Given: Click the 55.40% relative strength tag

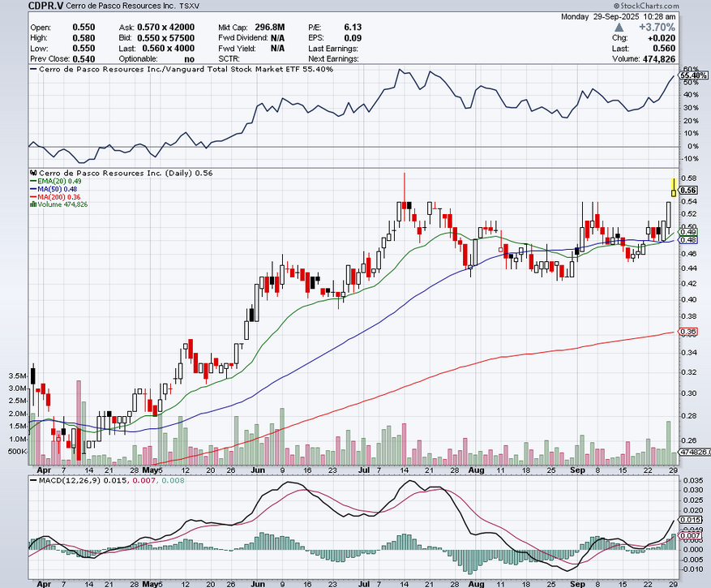Looking at the screenshot, I should pyautogui.click(x=693, y=75).
